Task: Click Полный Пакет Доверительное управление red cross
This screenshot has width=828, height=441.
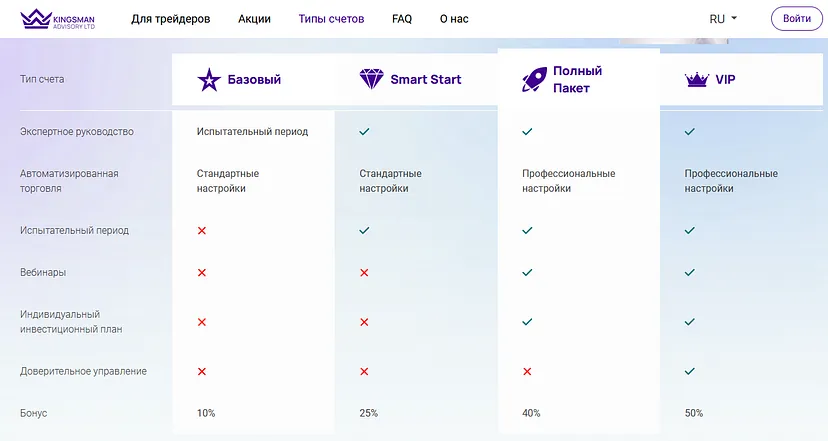Action: pos(527,371)
